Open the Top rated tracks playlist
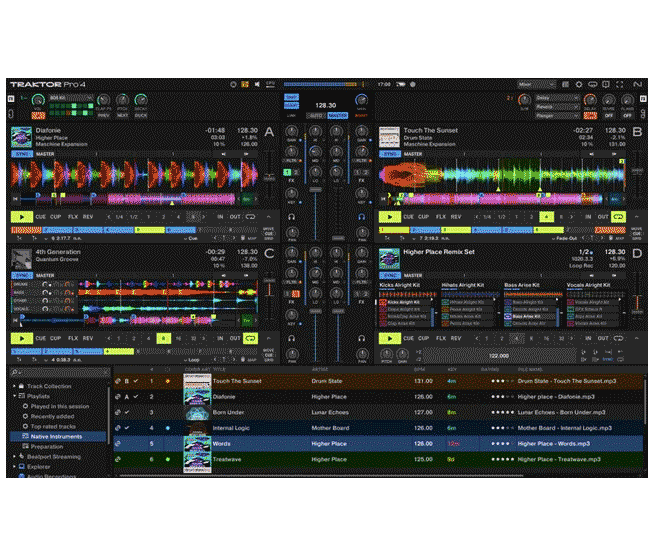 [53, 426]
